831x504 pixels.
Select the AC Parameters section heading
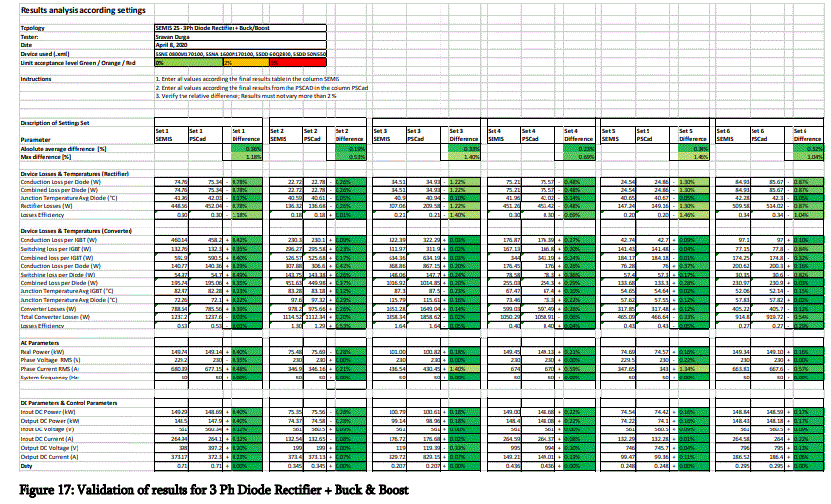pos(39,343)
